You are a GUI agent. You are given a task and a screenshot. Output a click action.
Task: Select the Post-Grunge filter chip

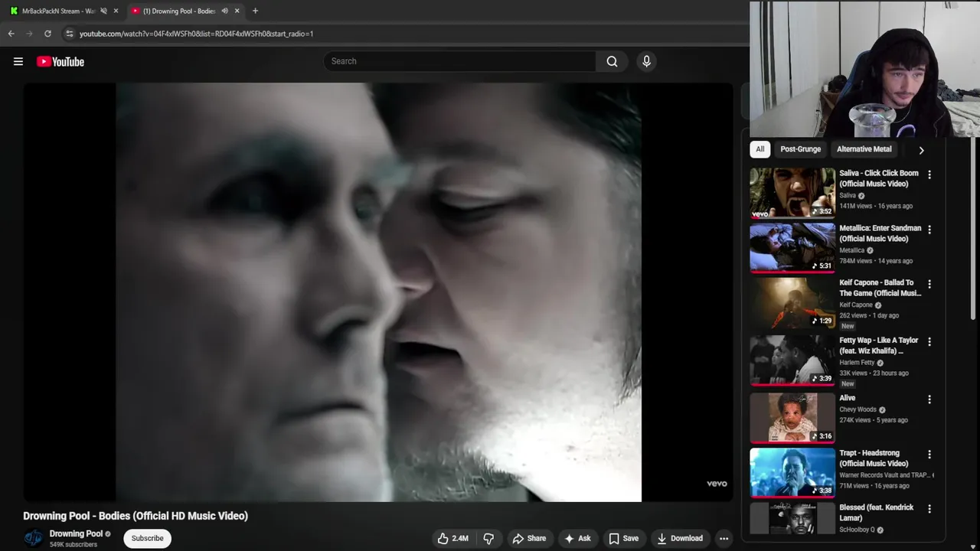[x=800, y=149]
